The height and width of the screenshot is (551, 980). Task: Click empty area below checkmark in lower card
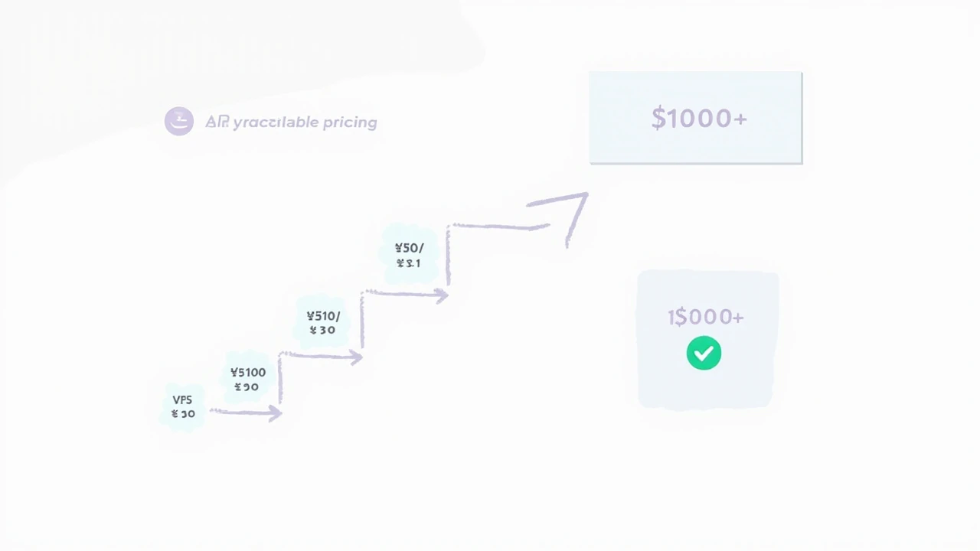coord(705,388)
